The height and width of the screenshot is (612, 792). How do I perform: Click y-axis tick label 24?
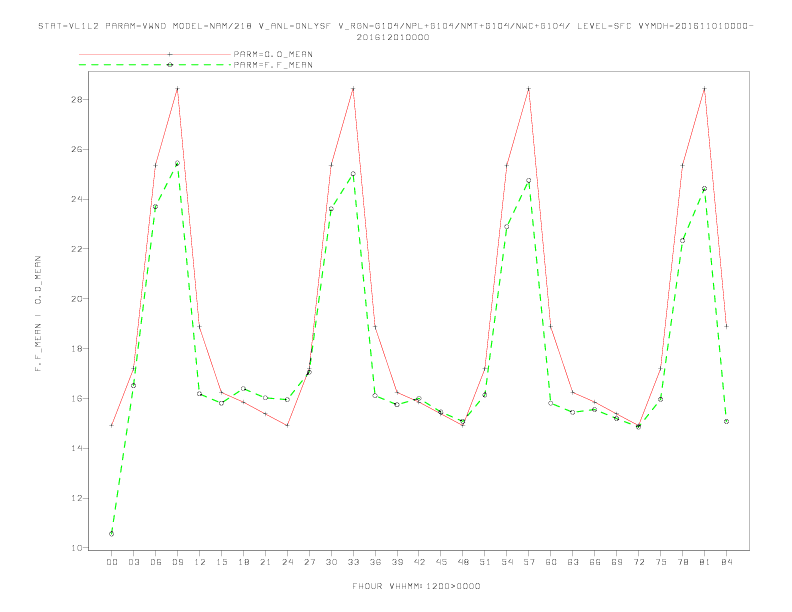pos(77,199)
